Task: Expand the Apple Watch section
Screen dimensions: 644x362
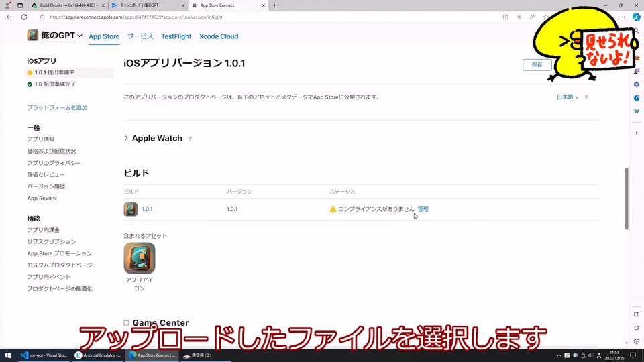Action: [126, 138]
